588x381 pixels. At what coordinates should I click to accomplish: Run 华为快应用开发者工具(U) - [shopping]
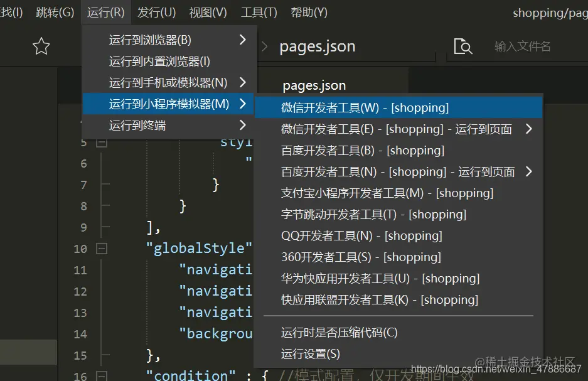(x=398, y=279)
